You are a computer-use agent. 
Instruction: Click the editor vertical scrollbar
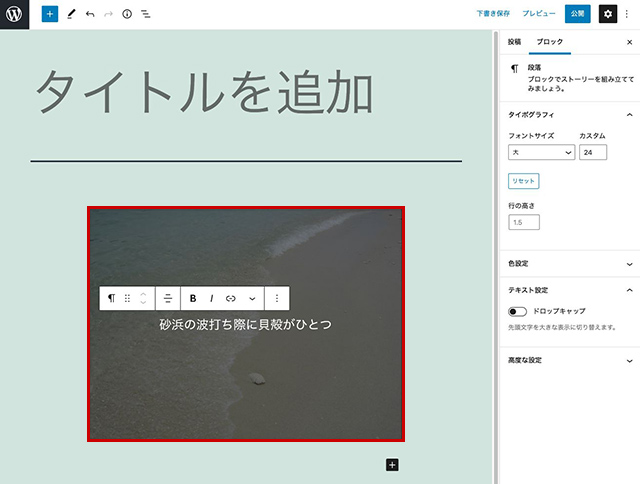point(496,257)
